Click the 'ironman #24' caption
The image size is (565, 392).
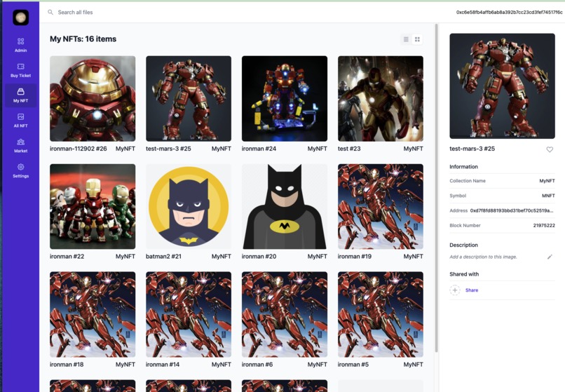tap(259, 149)
